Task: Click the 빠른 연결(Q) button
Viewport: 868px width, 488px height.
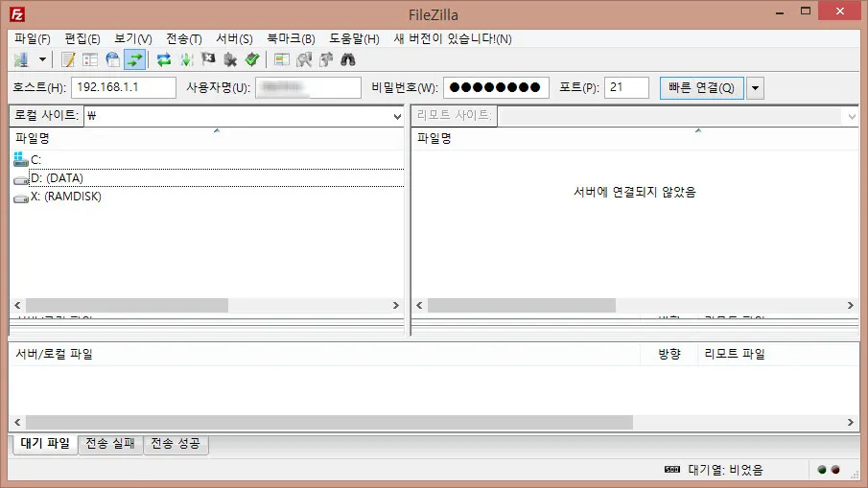Action: tap(701, 87)
